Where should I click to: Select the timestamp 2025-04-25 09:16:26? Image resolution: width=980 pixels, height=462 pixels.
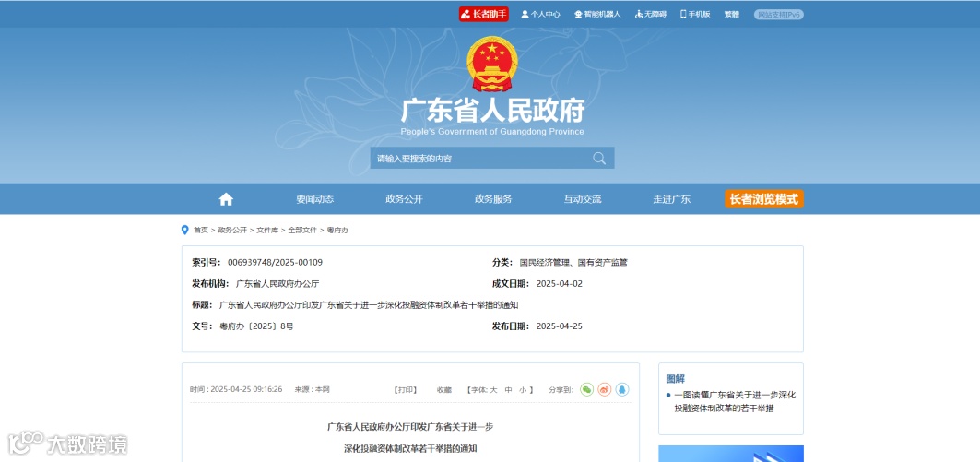(x=246, y=389)
